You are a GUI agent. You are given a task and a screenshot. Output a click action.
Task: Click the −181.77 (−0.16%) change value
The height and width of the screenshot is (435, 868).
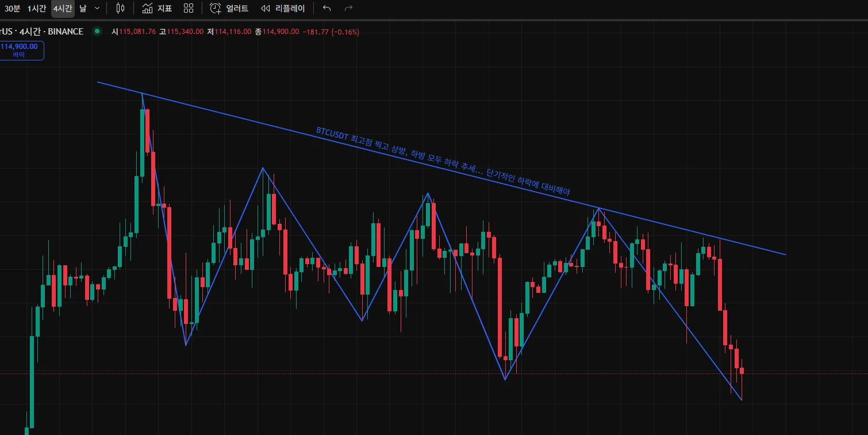coord(331,32)
